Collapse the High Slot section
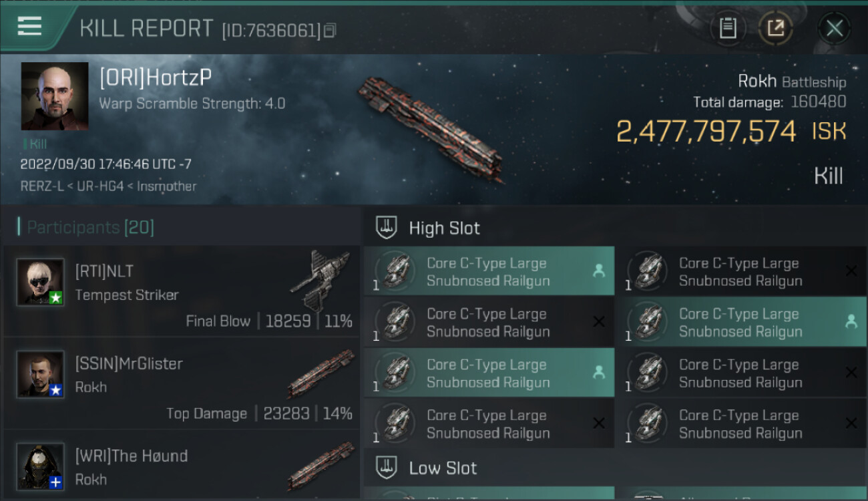This screenshot has height=501, width=868. tap(387, 228)
